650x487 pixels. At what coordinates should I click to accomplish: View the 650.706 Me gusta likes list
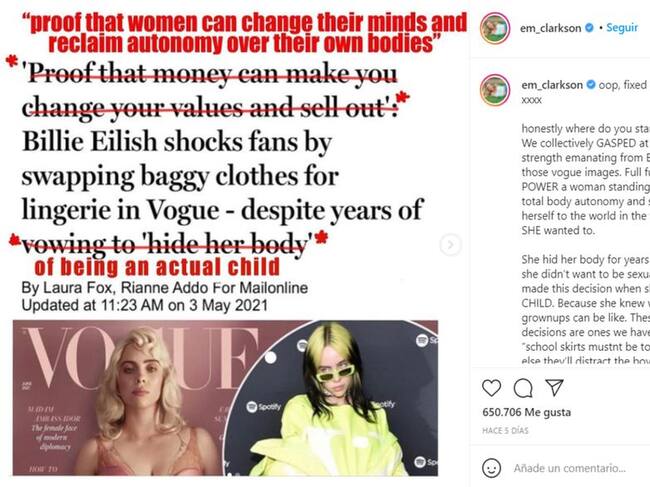pos(526,412)
